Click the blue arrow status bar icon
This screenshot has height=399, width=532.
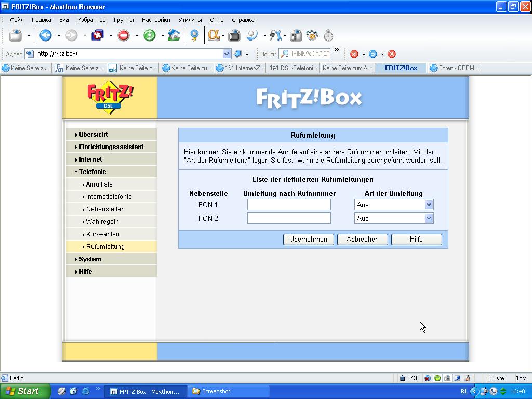(x=457, y=378)
